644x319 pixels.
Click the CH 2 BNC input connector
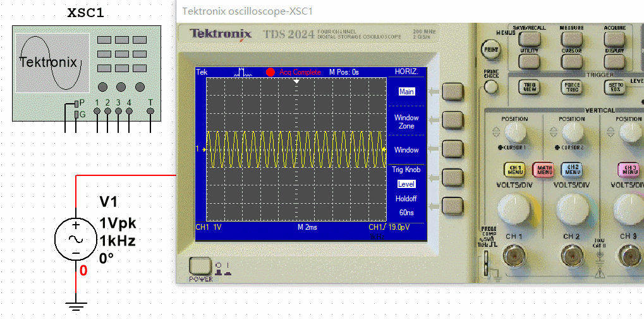pyautogui.click(x=572, y=256)
